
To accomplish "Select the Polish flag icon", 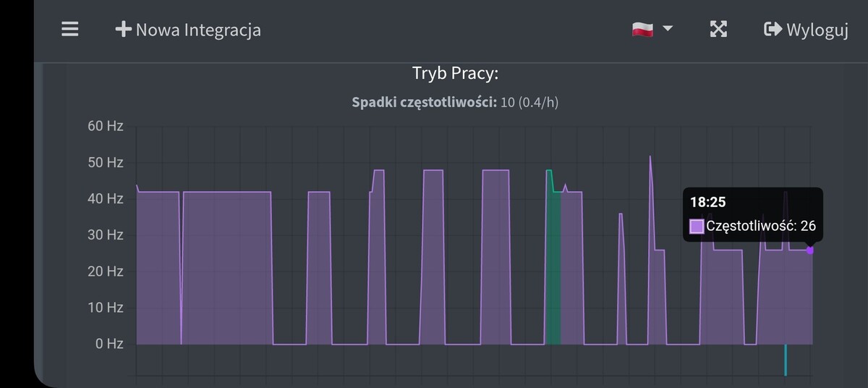I will (x=642, y=29).
